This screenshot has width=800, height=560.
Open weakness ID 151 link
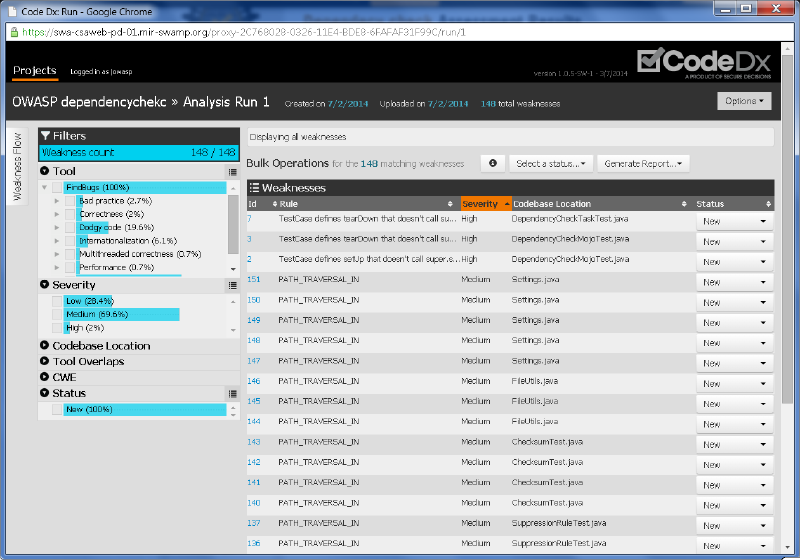(254, 279)
